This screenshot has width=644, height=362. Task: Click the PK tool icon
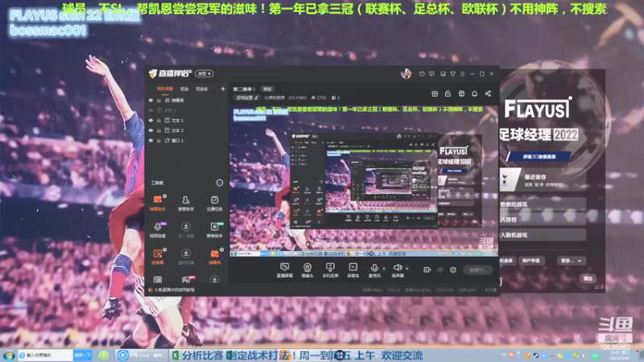186,279
